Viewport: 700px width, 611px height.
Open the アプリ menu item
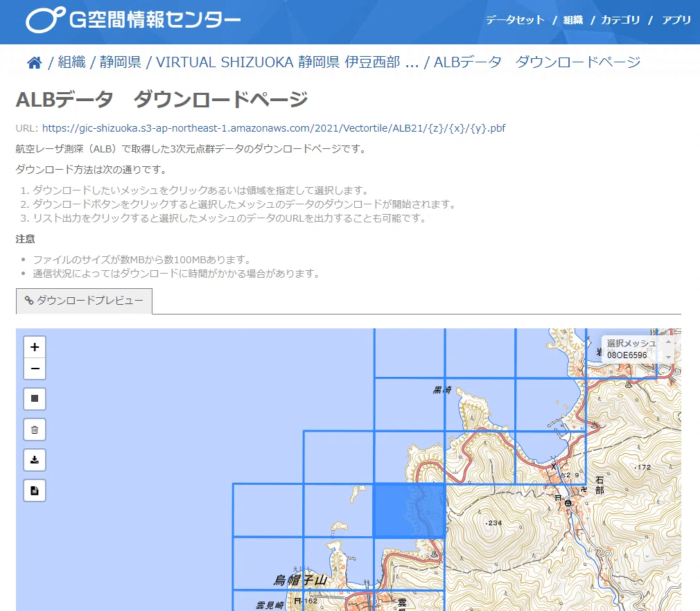tap(676, 20)
